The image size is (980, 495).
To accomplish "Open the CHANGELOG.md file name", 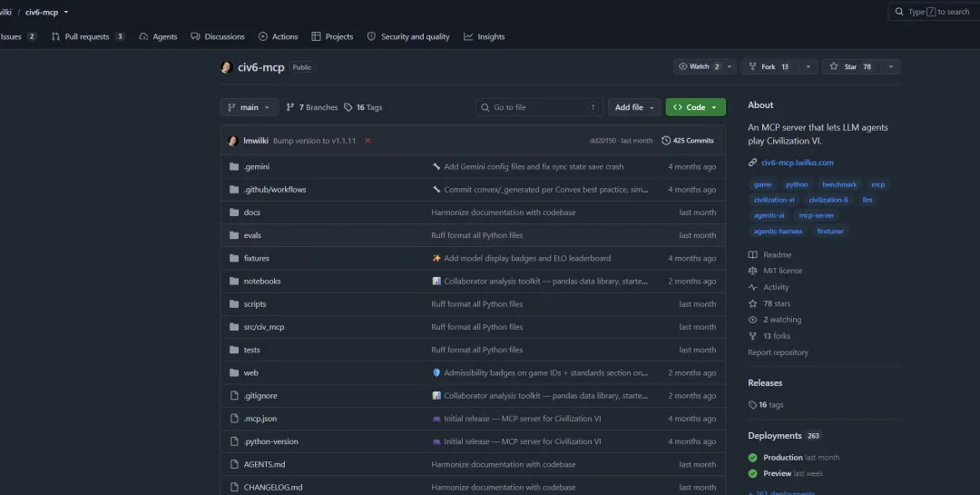I will pos(273,488).
